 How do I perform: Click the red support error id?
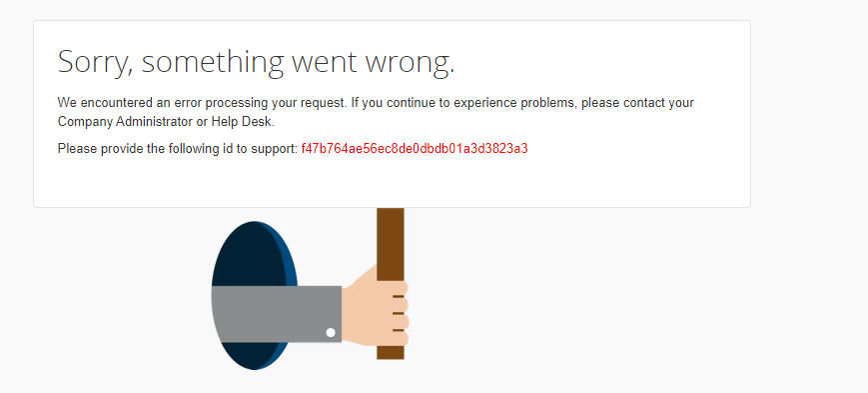click(x=415, y=149)
